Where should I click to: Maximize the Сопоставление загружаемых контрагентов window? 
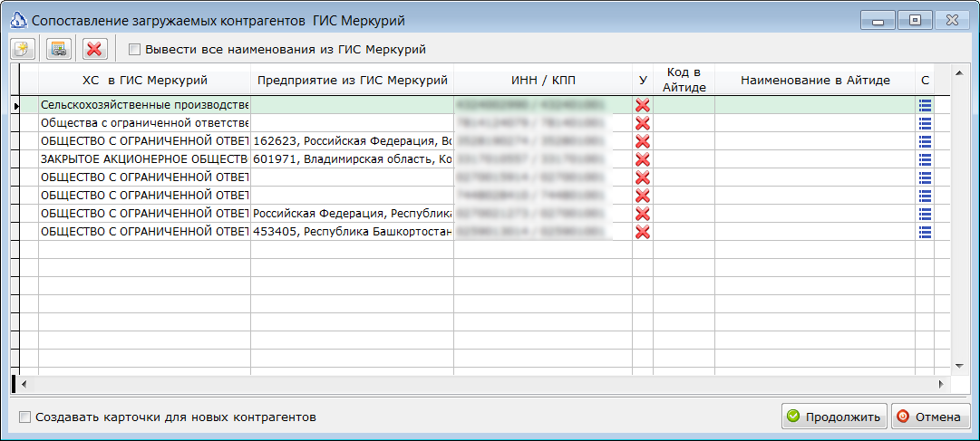(x=916, y=21)
